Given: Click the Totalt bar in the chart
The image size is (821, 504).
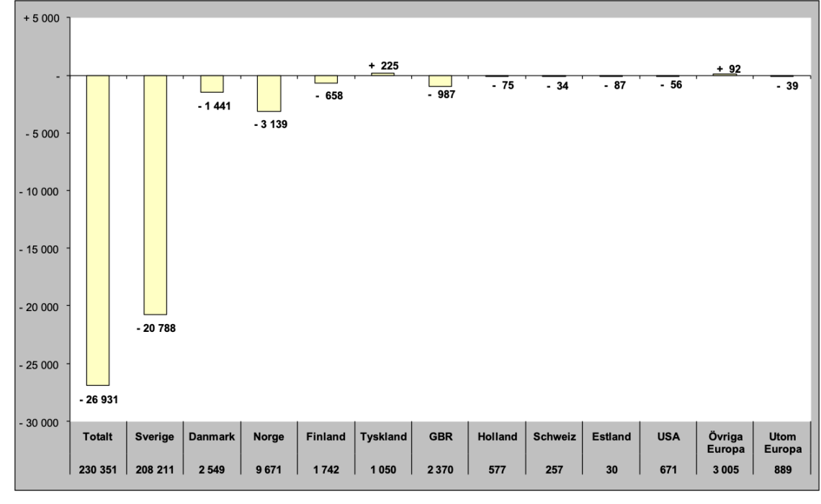Looking at the screenshot, I should point(98,230).
